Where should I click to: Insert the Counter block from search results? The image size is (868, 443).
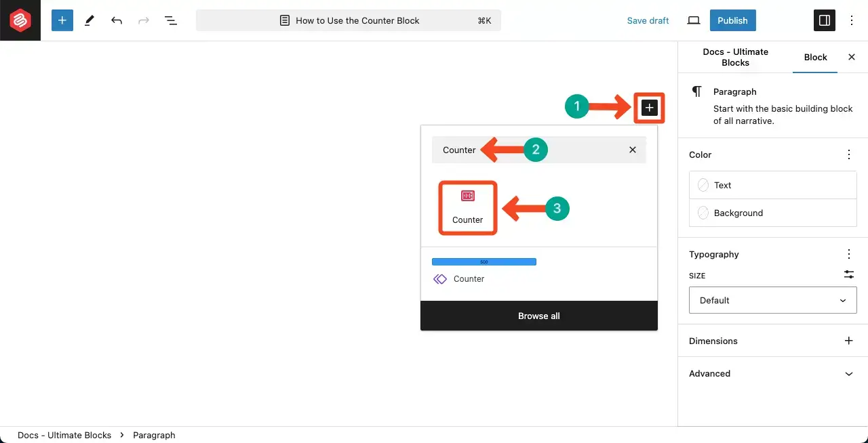(468, 207)
